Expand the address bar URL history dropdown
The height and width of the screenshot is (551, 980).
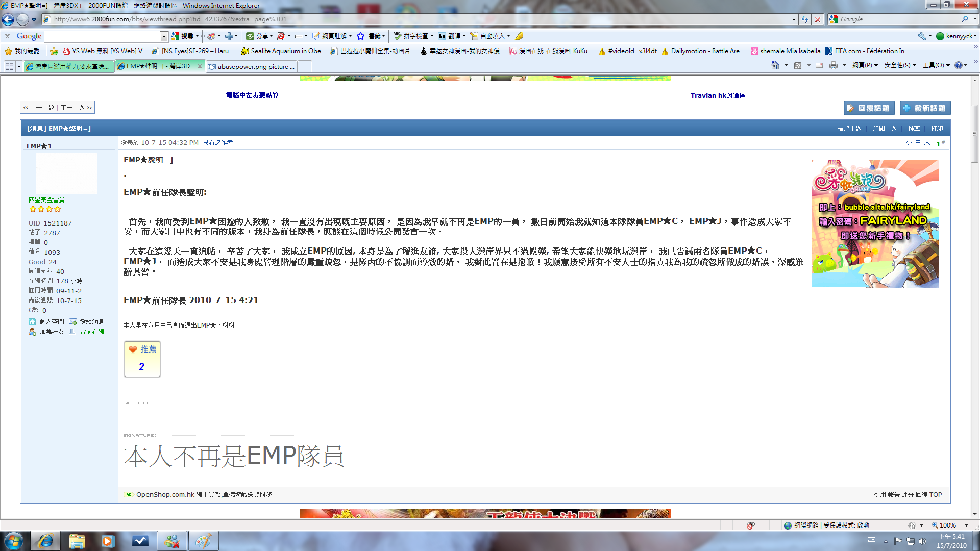(794, 19)
